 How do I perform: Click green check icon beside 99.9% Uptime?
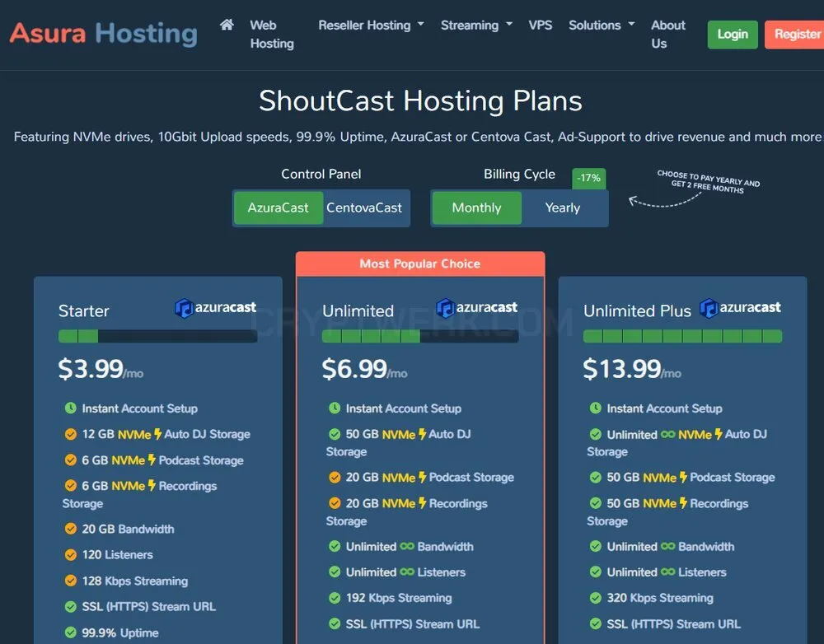(70, 632)
